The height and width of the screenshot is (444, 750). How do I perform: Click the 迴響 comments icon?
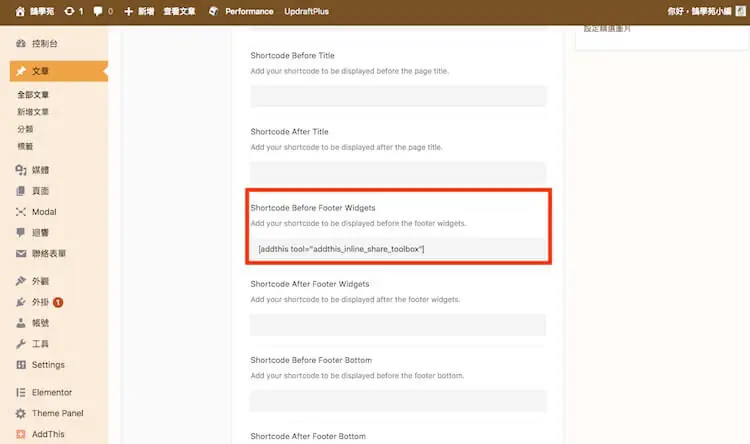point(21,233)
